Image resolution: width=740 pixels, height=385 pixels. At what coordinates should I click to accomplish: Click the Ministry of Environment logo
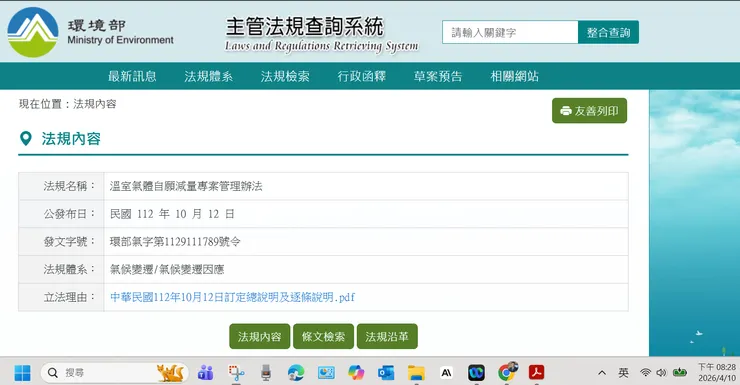click(33, 32)
